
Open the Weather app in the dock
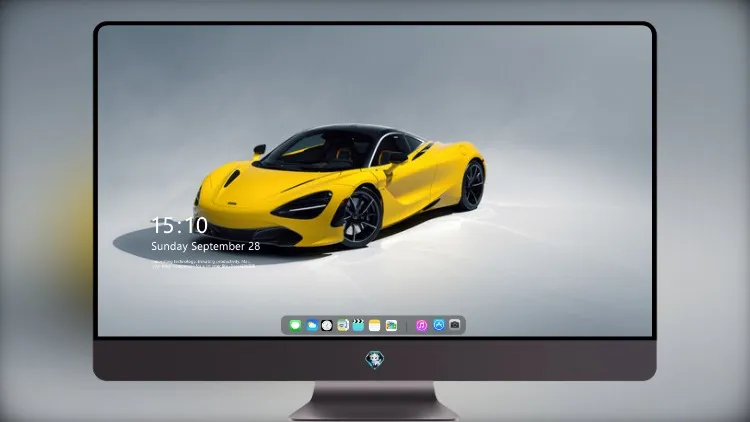[311, 325]
